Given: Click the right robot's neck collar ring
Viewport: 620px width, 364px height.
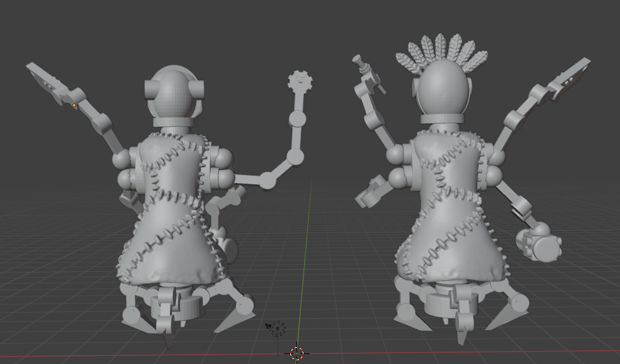Looking at the screenshot, I should tap(443, 119).
